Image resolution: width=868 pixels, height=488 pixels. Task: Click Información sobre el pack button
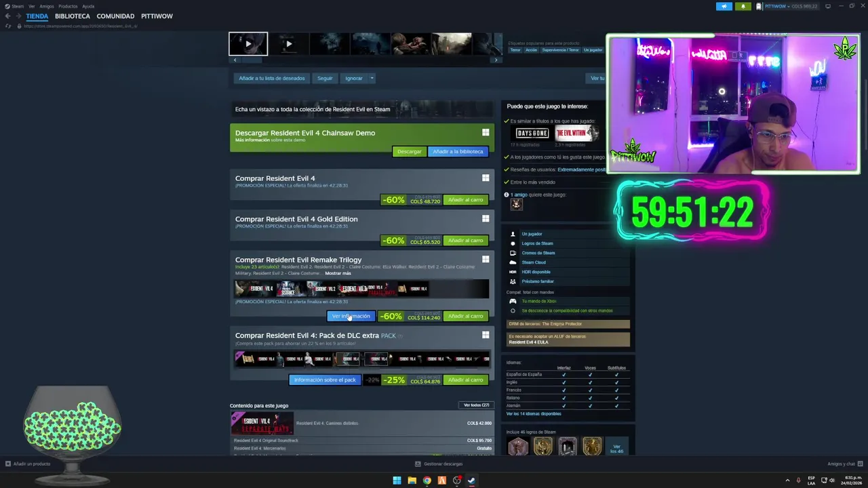pos(325,380)
